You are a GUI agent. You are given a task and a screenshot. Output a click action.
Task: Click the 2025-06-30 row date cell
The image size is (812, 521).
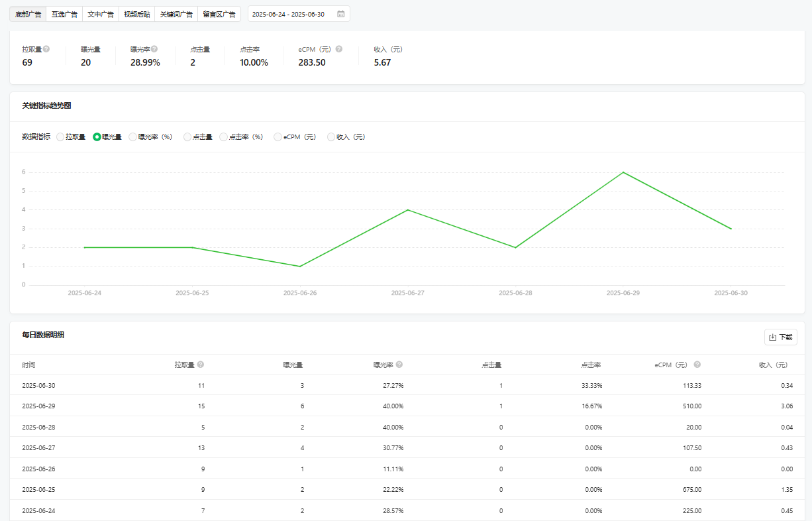point(38,385)
